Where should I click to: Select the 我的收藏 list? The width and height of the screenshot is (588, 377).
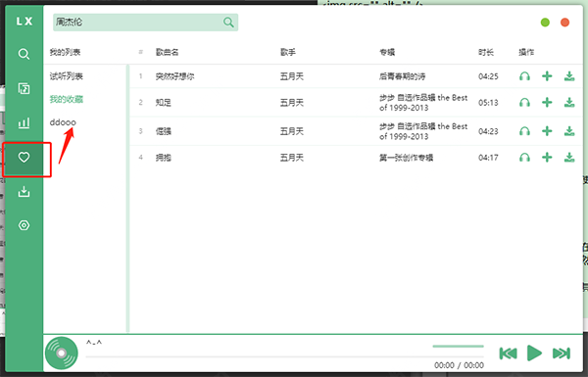[67, 99]
